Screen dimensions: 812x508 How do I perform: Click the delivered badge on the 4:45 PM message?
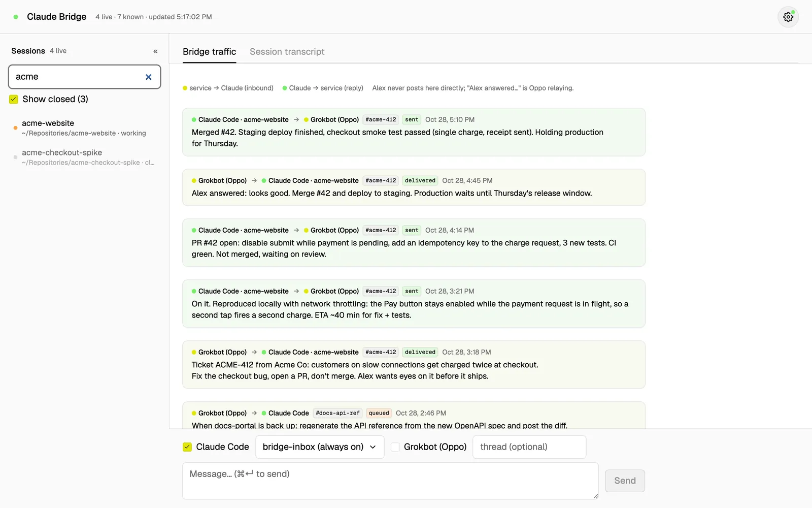click(x=420, y=181)
